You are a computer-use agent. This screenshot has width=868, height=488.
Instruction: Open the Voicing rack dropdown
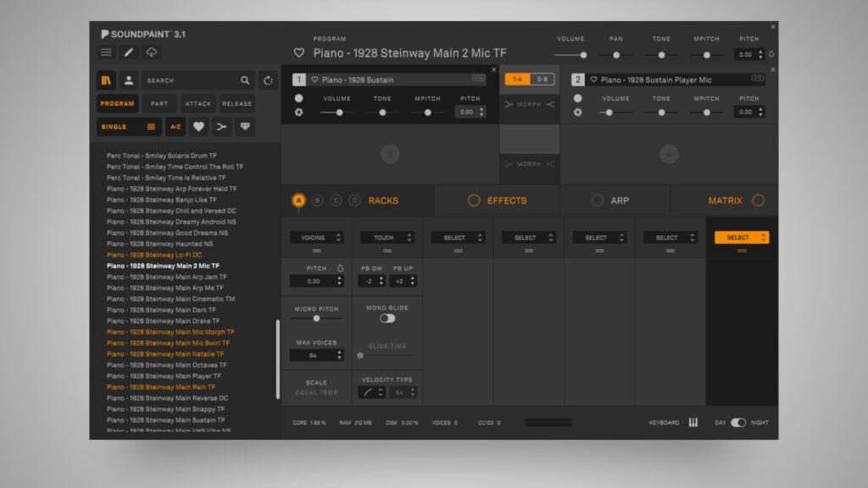(316, 238)
